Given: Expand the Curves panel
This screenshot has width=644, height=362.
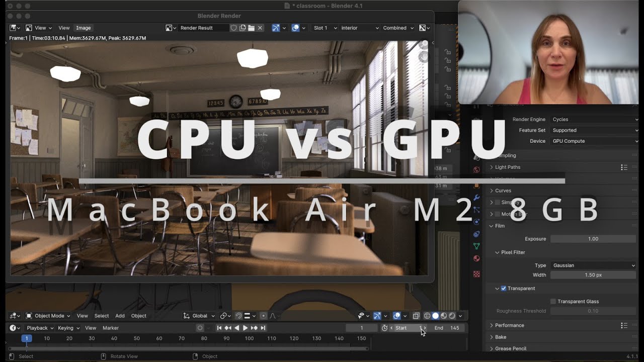Looking at the screenshot, I should [503, 191].
